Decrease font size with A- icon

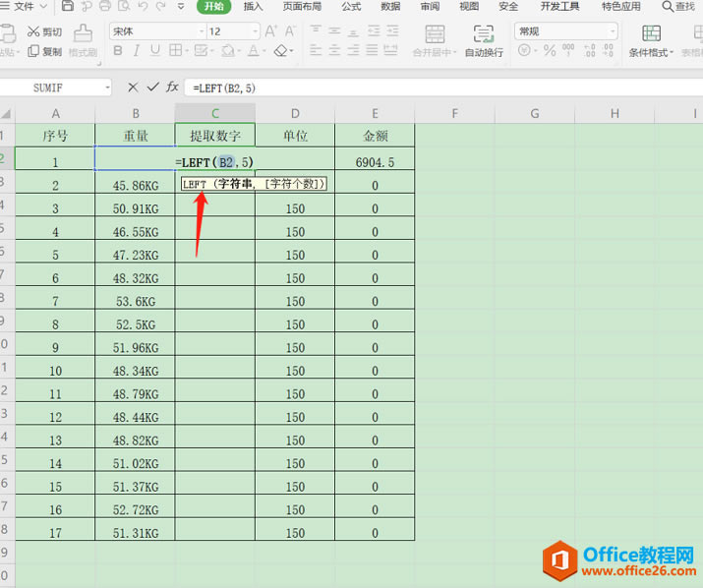(290, 31)
